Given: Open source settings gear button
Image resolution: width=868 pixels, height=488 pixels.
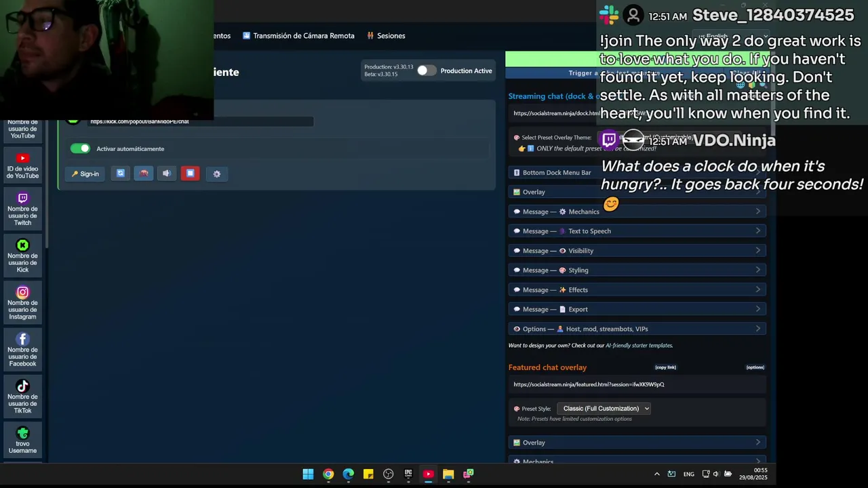Looking at the screenshot, I should 217,174.
